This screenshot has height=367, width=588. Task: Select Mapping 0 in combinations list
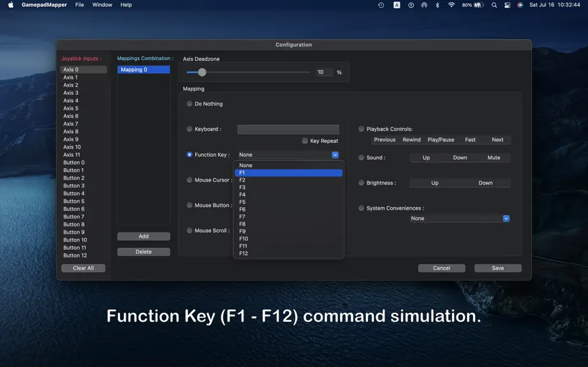tap(143, 69)
